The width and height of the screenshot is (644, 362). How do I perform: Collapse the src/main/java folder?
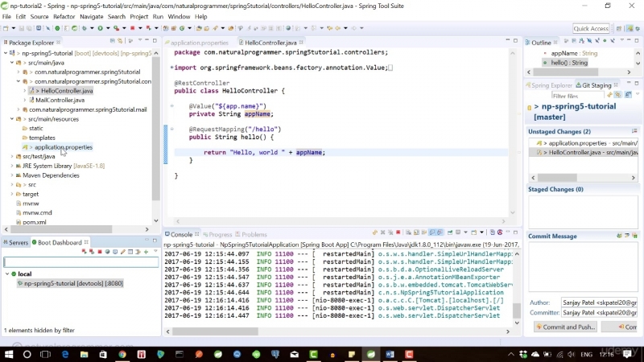(12, 63)
